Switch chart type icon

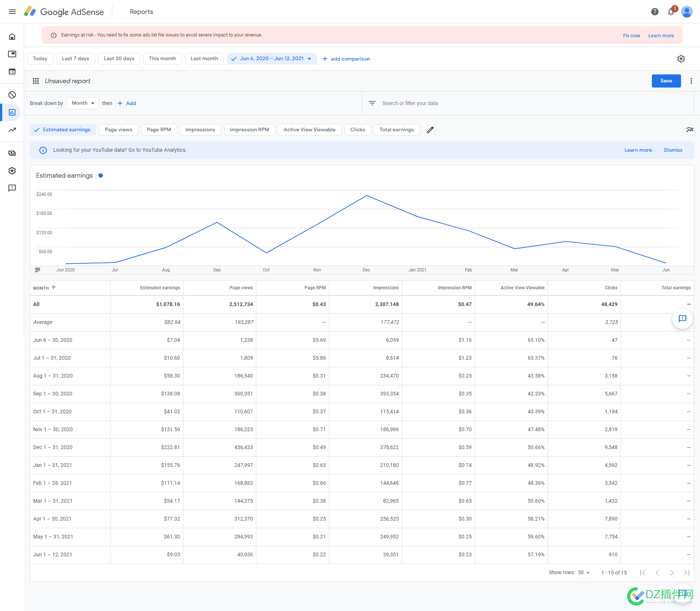pyautogui.click(x=689, y=130)
